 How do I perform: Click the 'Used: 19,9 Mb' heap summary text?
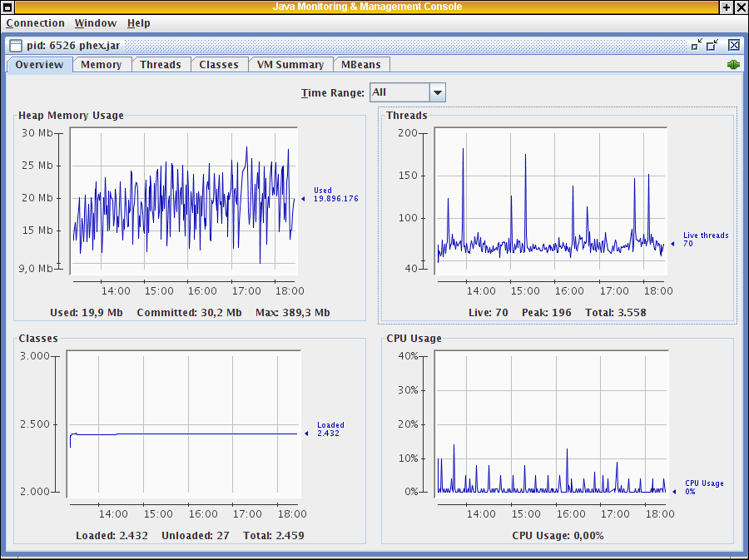coord(87,313)
